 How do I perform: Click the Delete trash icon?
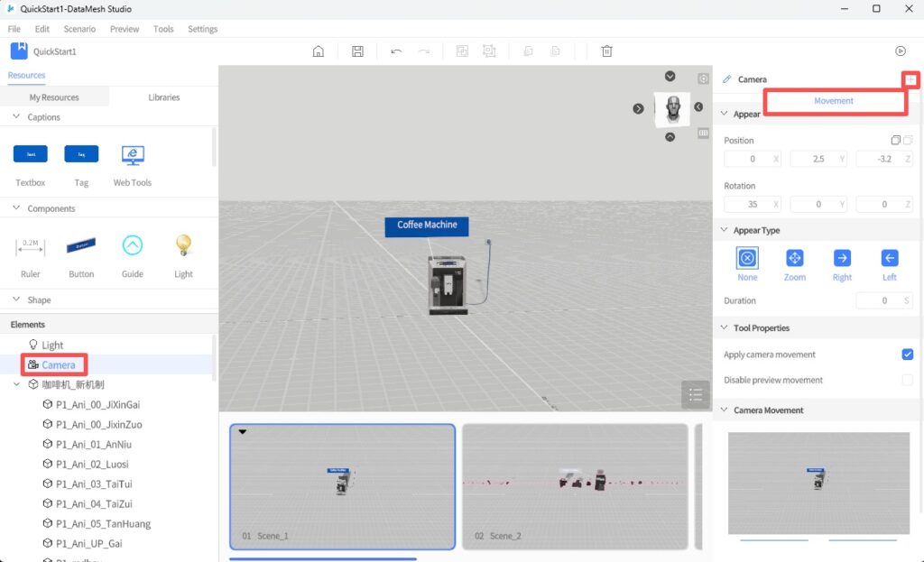pyautogui.click(x=607, y=51)
